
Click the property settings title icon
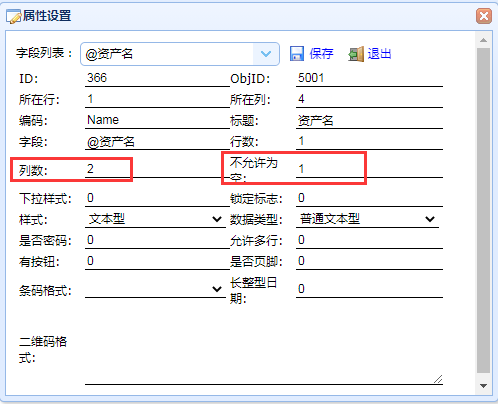point(14,16)
